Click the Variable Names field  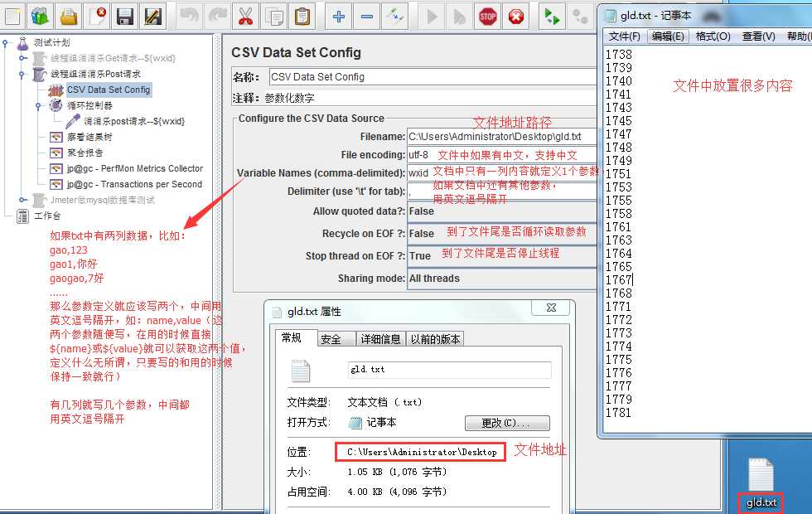502,173
